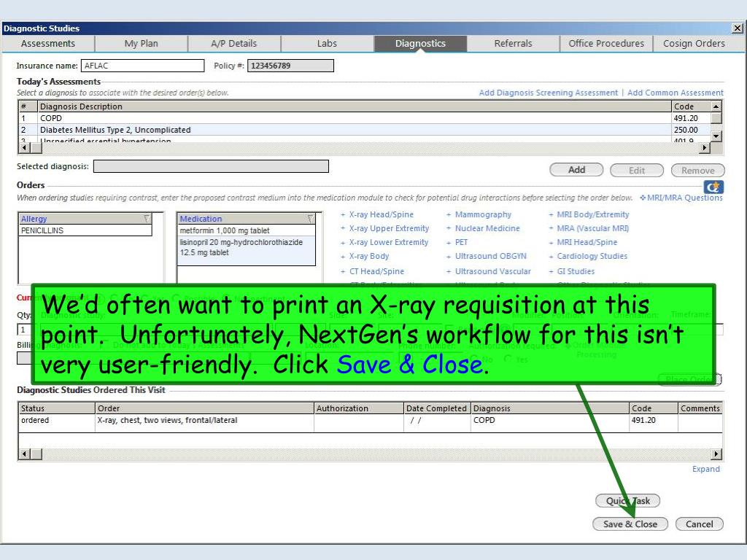
Task: Open the Medication column filter triangle
Action: pyautogui.click(x=311, y=219)
